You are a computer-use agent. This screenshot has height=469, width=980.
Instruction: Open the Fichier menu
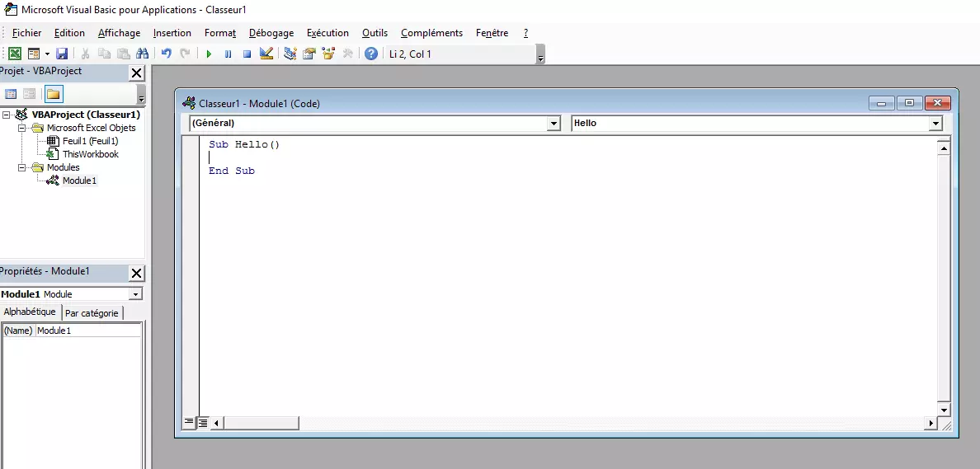pyautogui.click(x=27, y=33)
